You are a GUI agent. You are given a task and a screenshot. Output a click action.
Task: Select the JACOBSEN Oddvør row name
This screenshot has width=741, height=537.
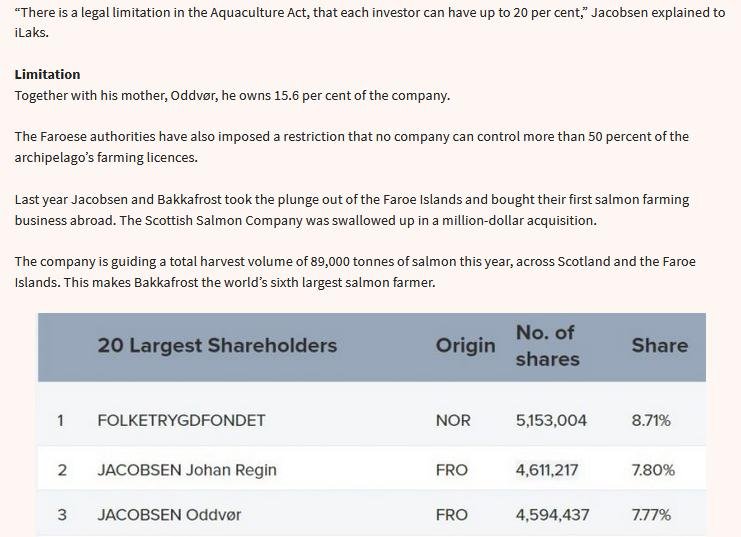click(x=169, y=514)
